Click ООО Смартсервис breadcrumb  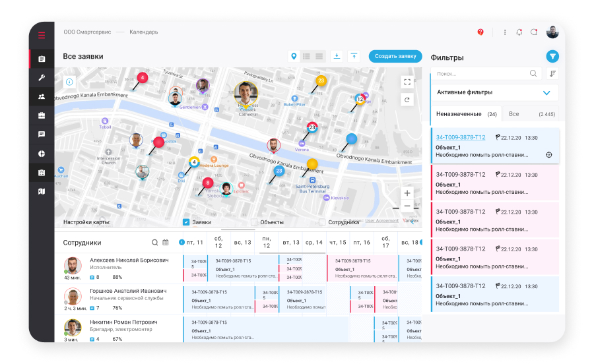[87, 32]
